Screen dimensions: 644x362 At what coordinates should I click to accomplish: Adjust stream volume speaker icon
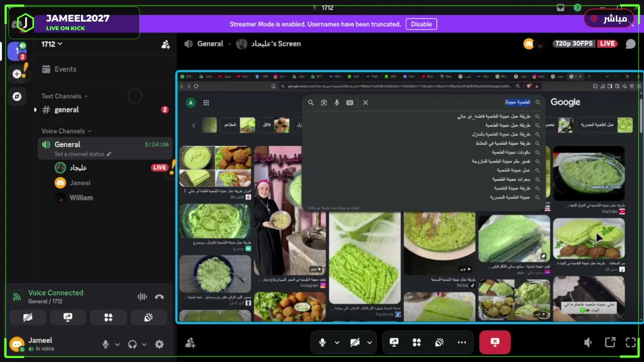pos(588,343)
